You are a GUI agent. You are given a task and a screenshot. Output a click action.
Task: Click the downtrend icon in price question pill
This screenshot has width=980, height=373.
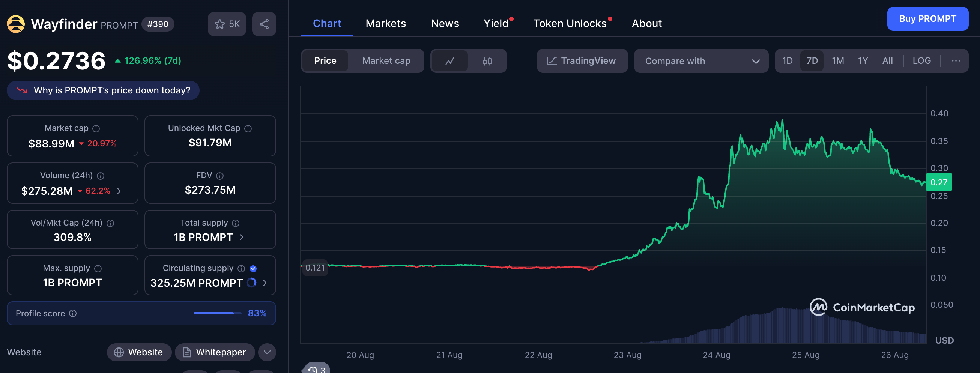click(22, 90)
